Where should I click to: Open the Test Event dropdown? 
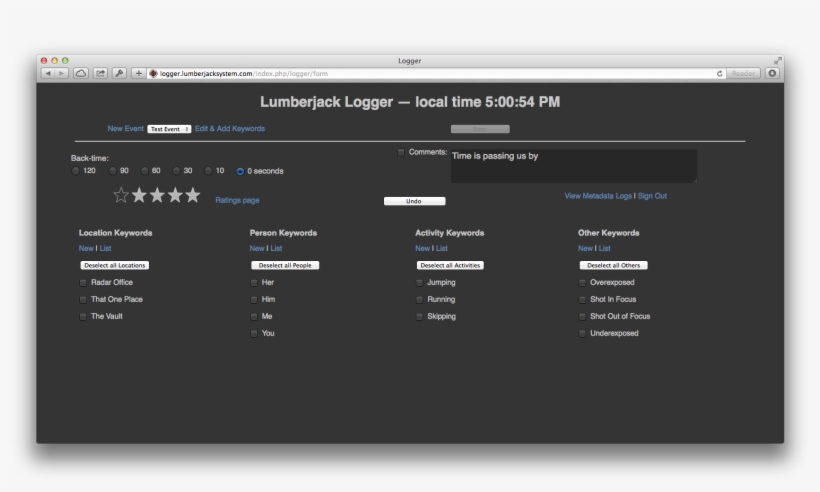[x=169, y=129]
